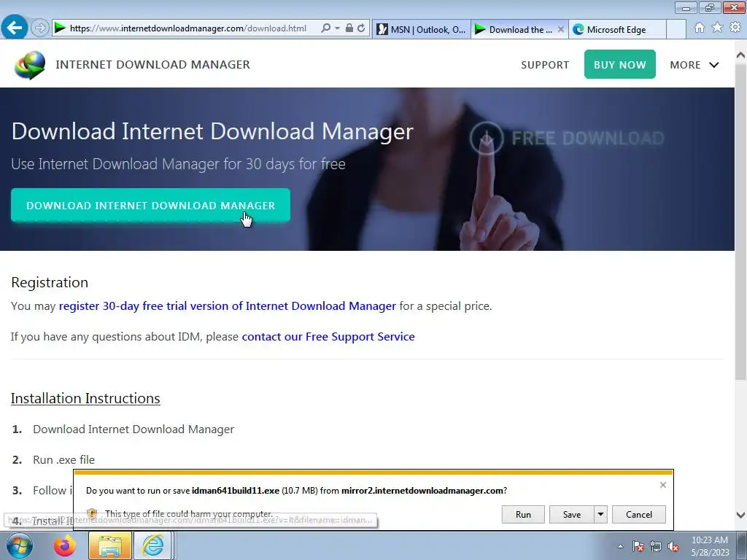Click the page scrollbar up arrow
This screenshot has width=747, height=560.
741,55
